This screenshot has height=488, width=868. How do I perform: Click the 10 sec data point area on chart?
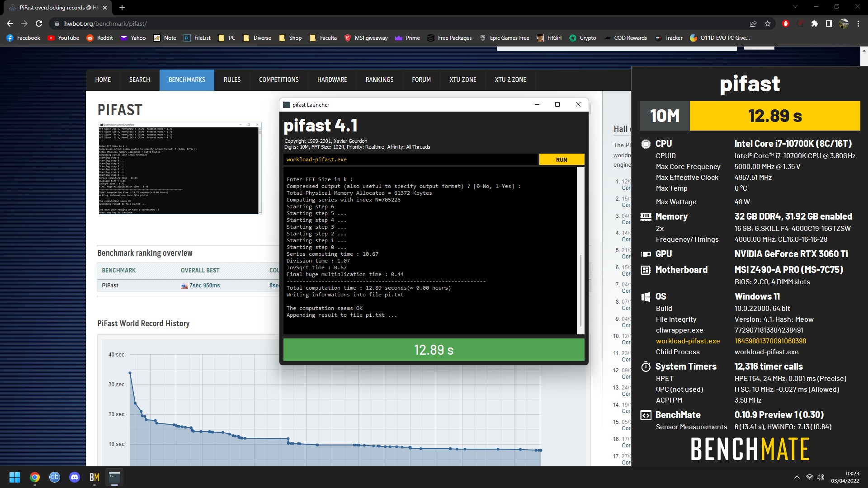point(116,444)
